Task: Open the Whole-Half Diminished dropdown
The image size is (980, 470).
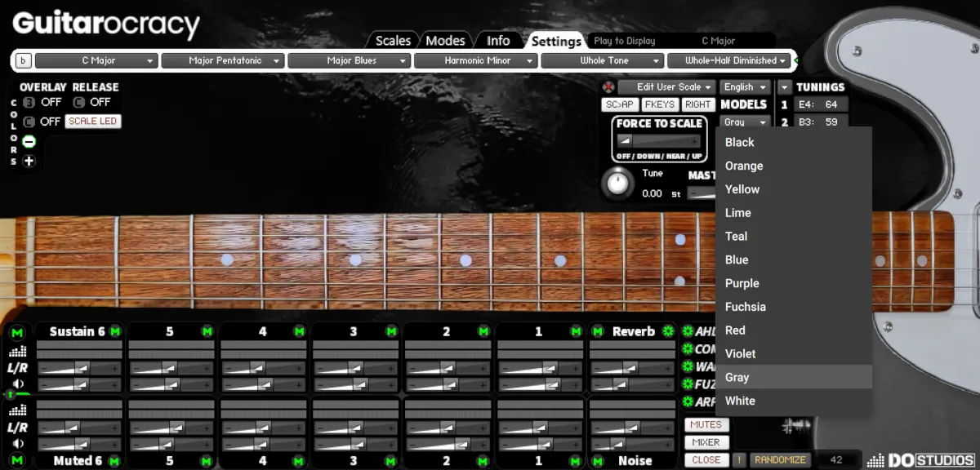Action: [x=729, y=60]
